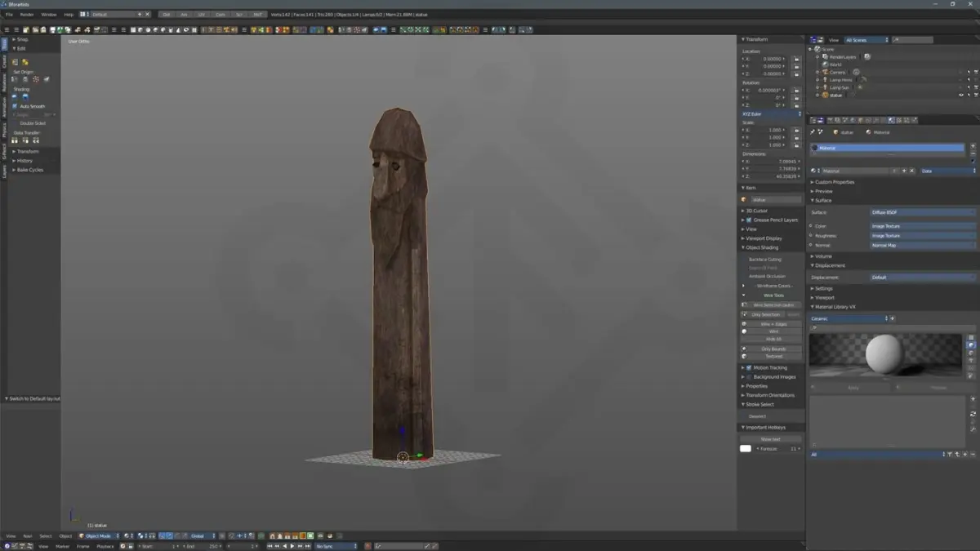Click the Location X value field
The image size is (980, 551).
(x=766, y=59)
